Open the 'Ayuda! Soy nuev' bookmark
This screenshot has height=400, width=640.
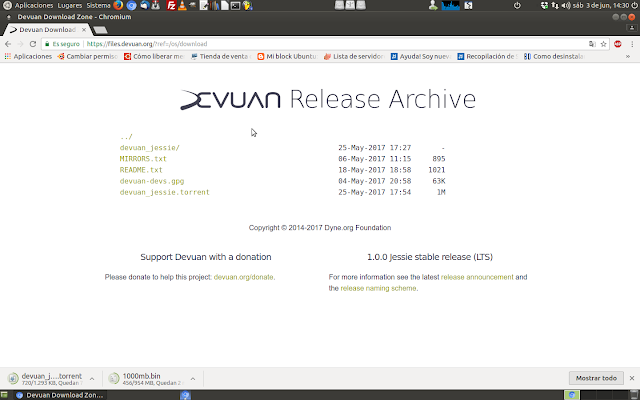[420, 56]
